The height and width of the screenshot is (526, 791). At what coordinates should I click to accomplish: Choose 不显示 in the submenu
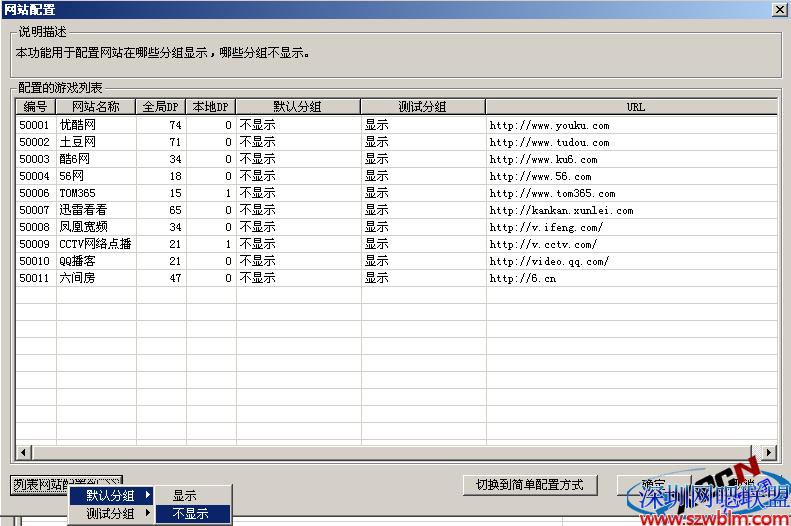(193, 513)
